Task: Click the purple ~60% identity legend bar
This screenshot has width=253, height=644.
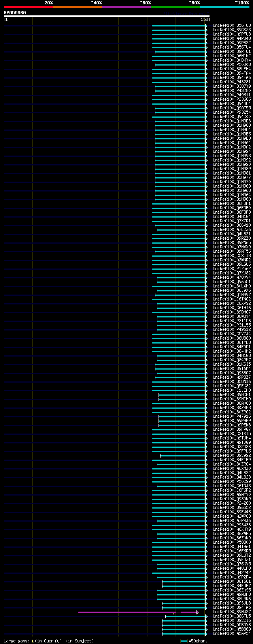Action: 126,7
